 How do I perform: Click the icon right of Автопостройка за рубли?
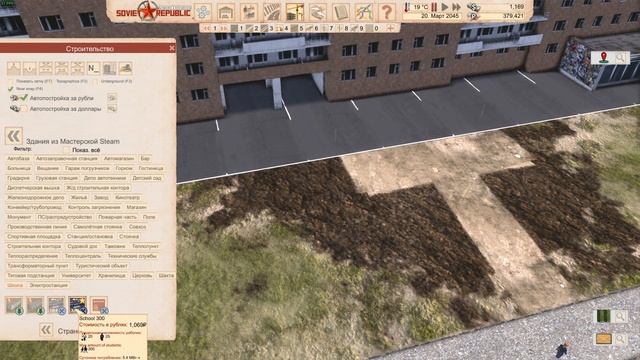[x=112, y=98]
